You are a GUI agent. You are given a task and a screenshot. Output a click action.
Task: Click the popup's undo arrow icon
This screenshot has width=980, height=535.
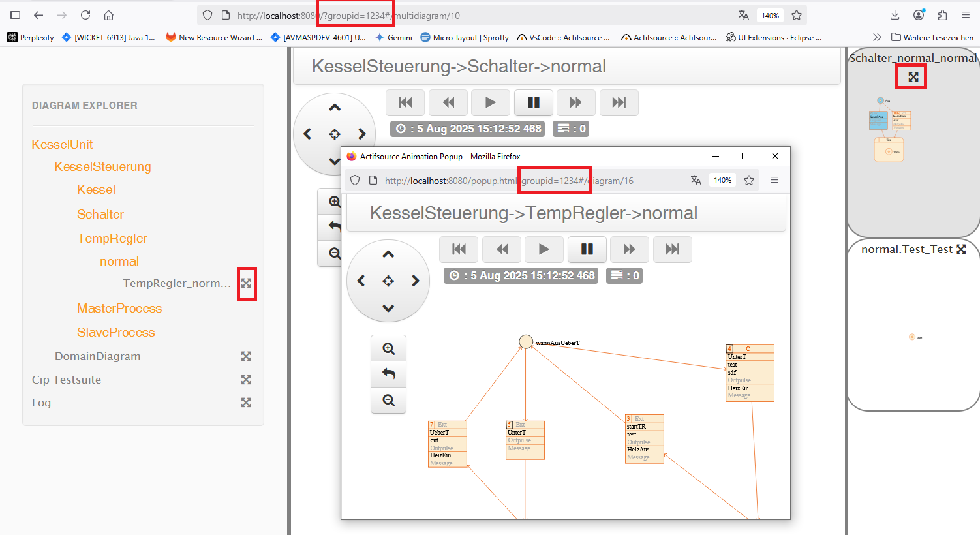388,374
